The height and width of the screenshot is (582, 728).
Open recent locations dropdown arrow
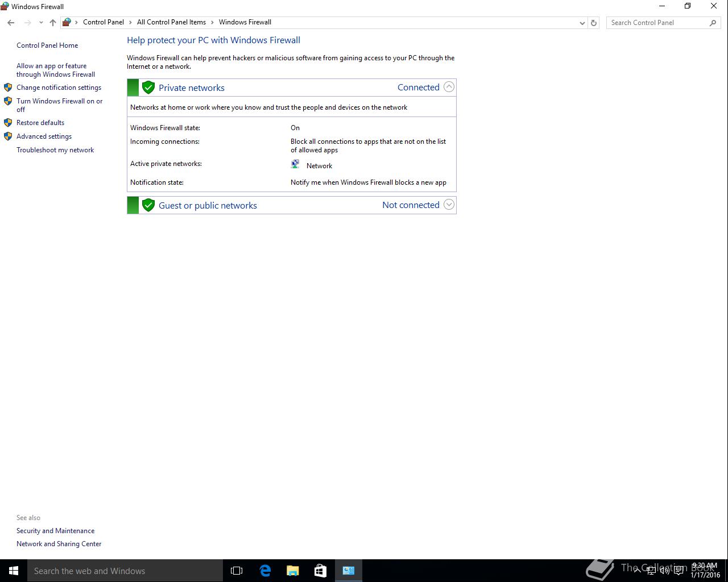(41, 23)
